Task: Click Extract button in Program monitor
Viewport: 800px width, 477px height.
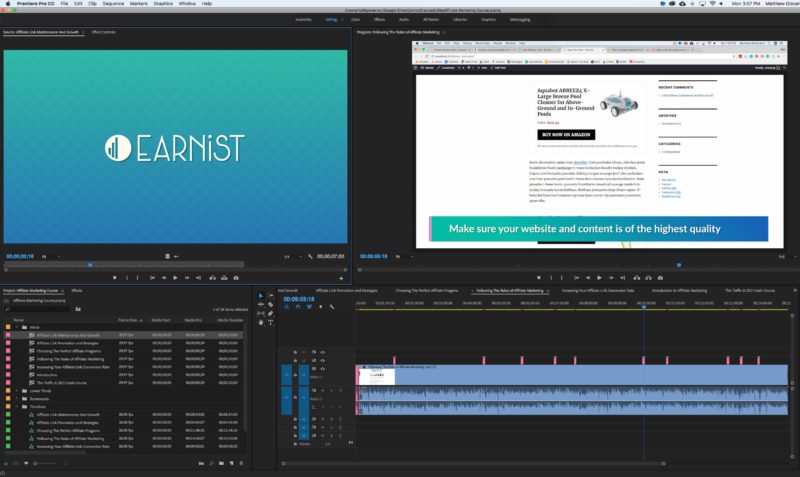Action: 648,278
